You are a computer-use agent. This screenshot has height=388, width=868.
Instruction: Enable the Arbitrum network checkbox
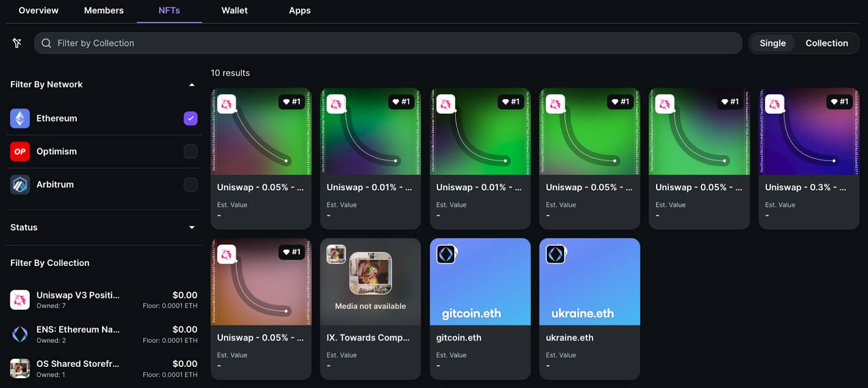tap(190, 185)
